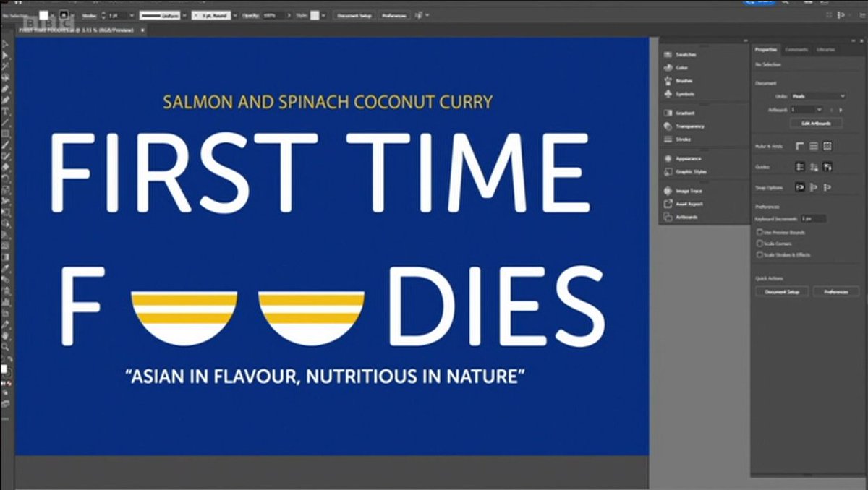The width and height of the screenshot is (868, 490).
Task: Toggle the grid icon in Ruler & Grids
Action: [814, 146]
